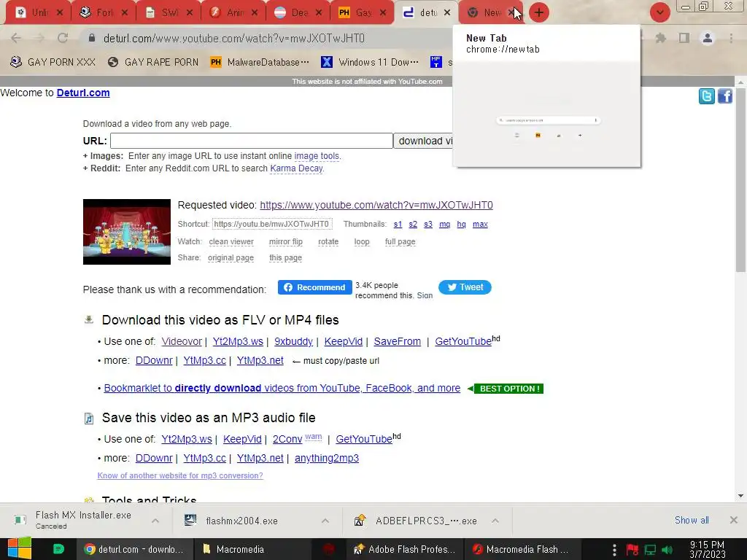747x560 pixels.
Task: Open the Bookmarklet to directly download link
Action: pos(282,388)
